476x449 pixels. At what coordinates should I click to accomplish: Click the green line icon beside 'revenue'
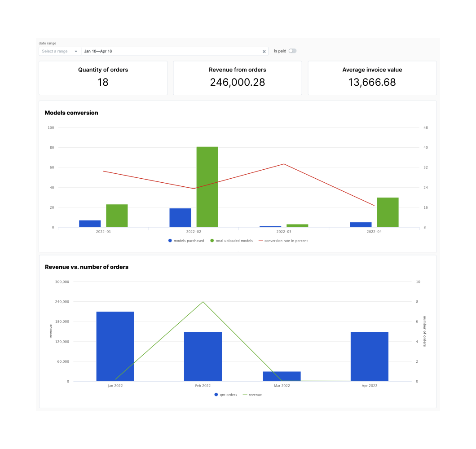[x=246, y=395]
